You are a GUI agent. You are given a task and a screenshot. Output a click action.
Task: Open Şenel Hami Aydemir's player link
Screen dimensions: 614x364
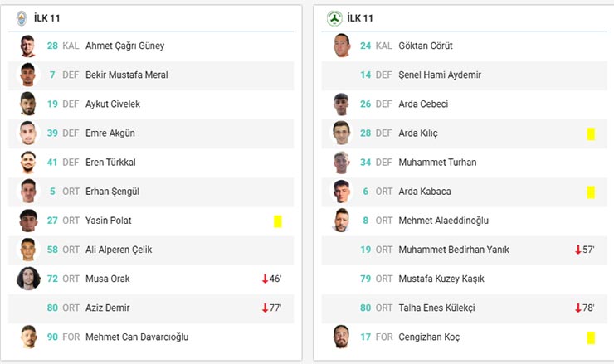pos(440,75)
